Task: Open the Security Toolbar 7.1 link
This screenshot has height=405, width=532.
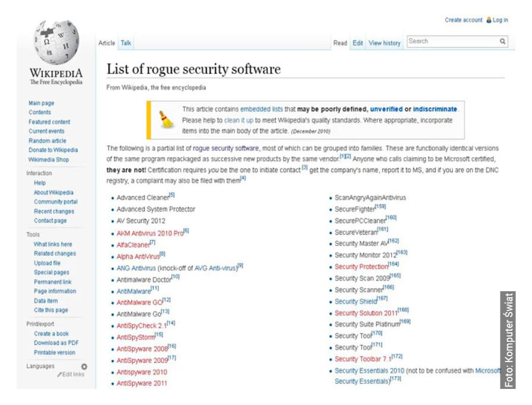Action: [363, 359]
